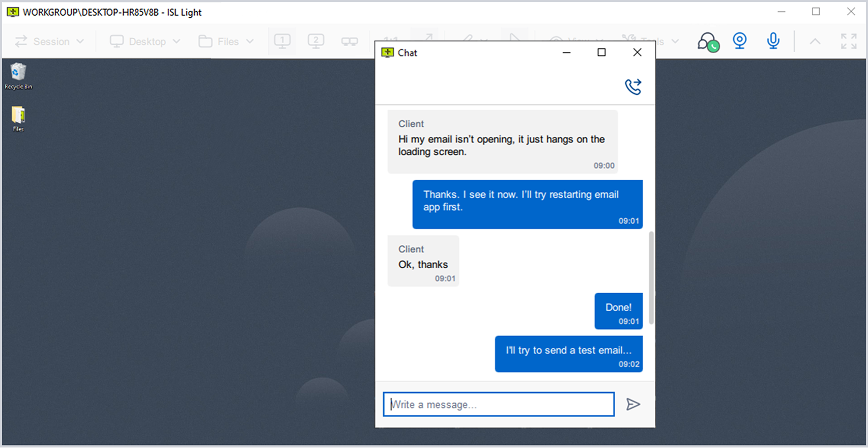The image size is (868, 448).
Task: Maximize the Chat window
Action: click(x=601, y=52)
